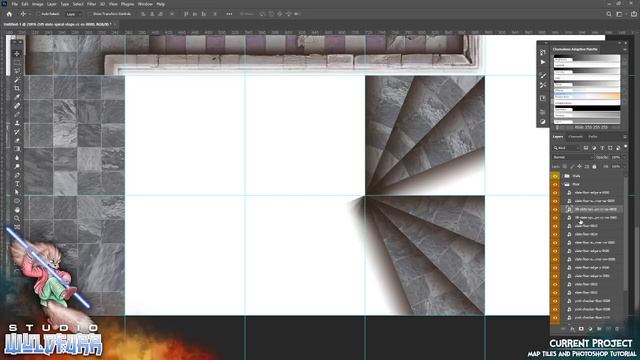Click the three-dots more align options
This screenshot has width=640, height=360.
coord(229,14)
